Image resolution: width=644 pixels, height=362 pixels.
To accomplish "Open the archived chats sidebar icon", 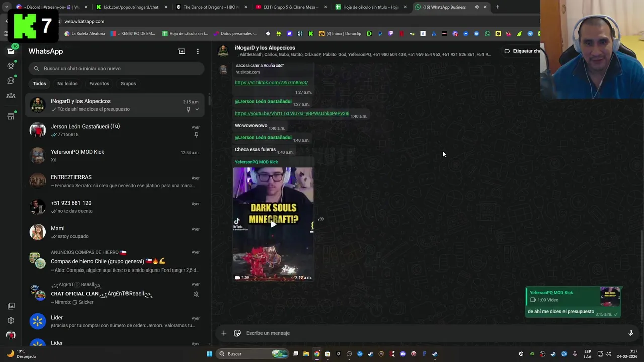I will click(x=11, y=306).
